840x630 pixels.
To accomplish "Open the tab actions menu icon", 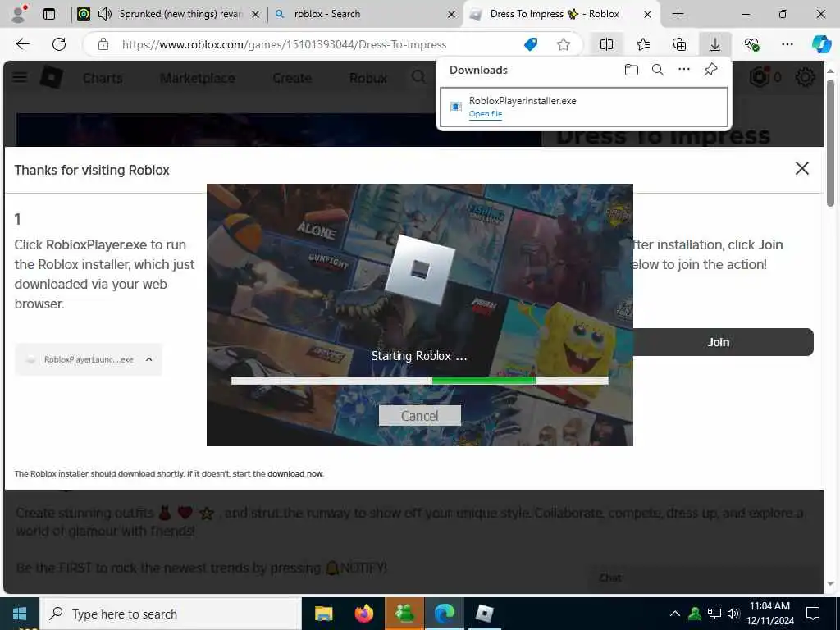I will (49, 14).
